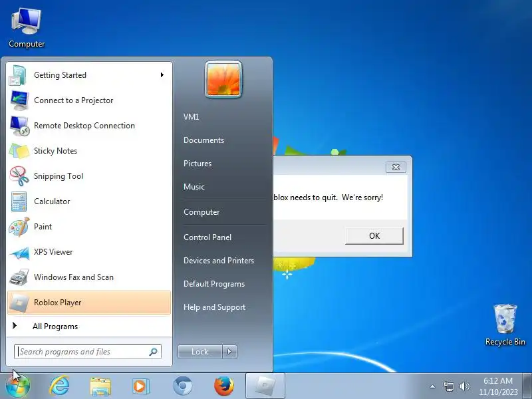Viewport: 532px width, 399px height.
Task: Open Control Panel
Action: pyautogui.click(x=207, y=237)
